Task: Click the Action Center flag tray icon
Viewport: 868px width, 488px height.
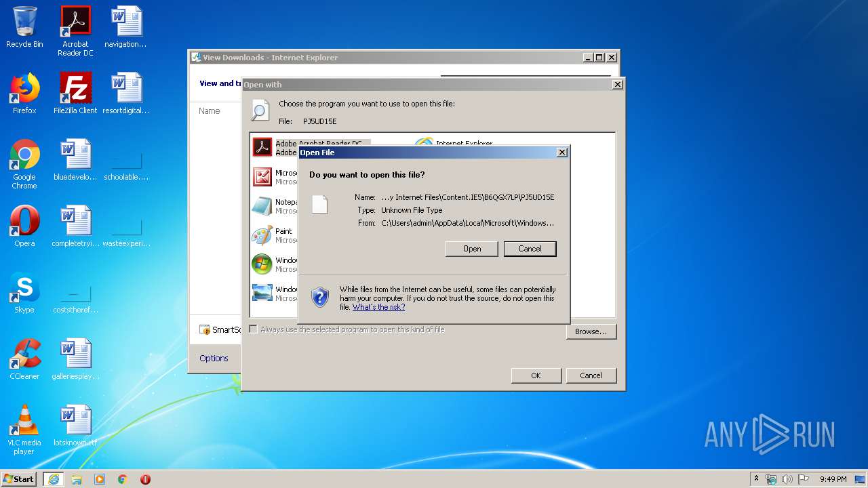Action: click(x=804, y=479)
